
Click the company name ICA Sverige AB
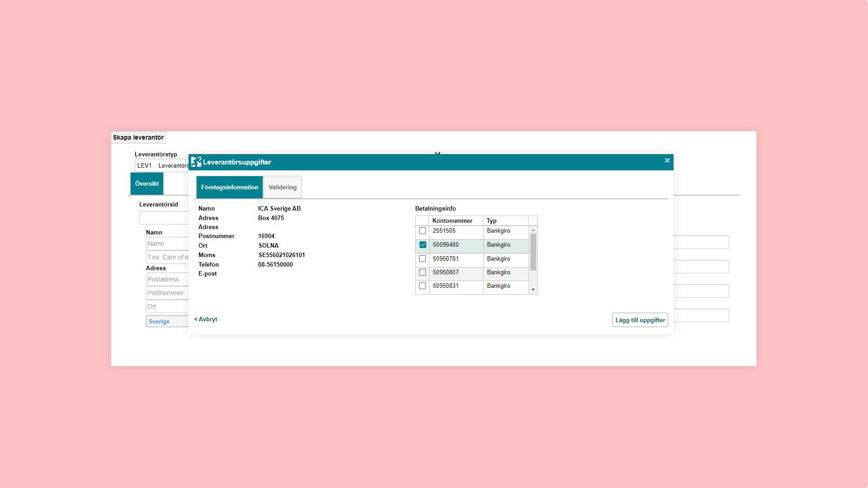(x=279, y=208)
